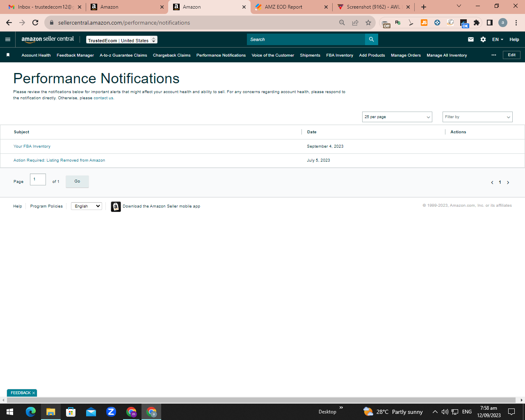Open a new browser tab
The height and width of the screenshot is (420, 525).
[424, 7]
